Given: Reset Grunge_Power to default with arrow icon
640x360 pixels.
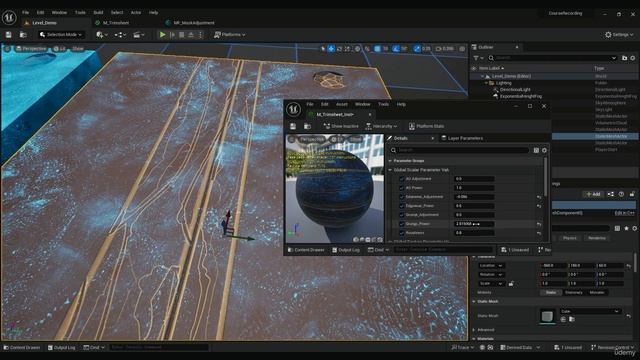Looking at the screenshot, I should 539,224.
